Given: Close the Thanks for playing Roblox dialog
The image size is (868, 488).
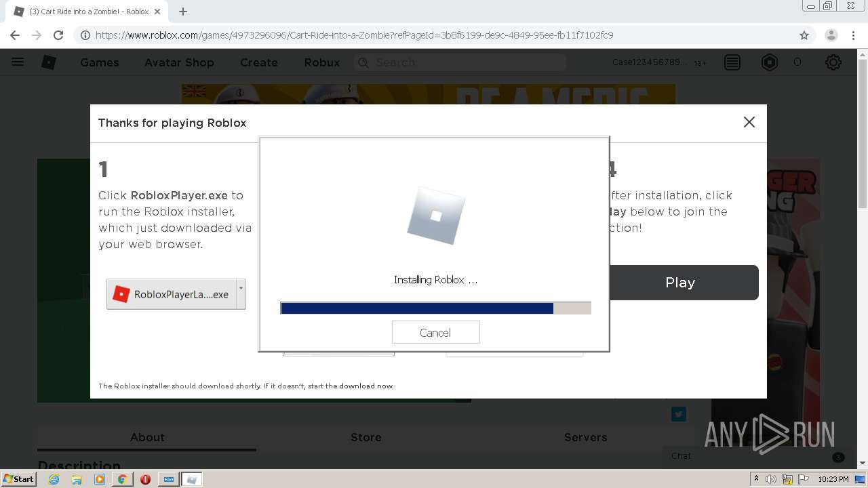Looking at the screenshot, I should click(x=749, y=122).
